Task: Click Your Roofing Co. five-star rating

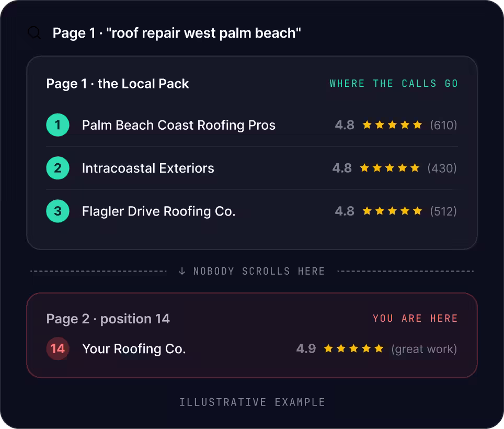Action: point(353,348)
